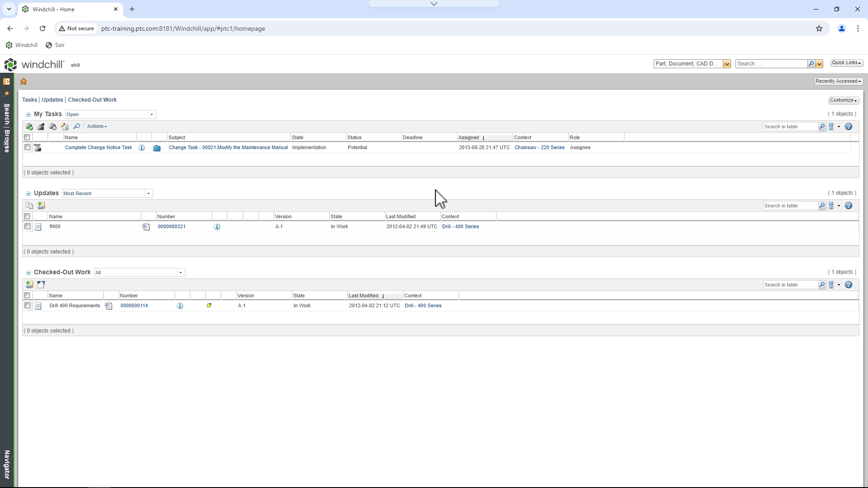
Task: Click the Search in table field in My Tasks
Action: (x=790, y=127)
